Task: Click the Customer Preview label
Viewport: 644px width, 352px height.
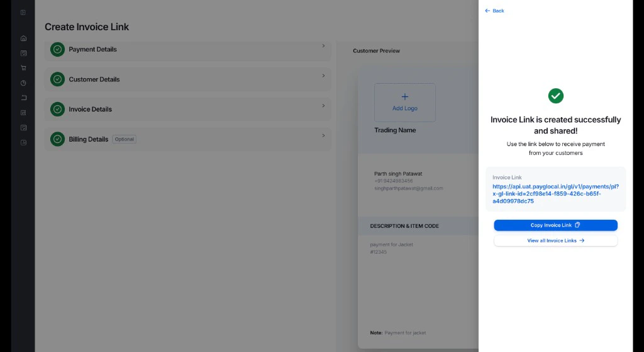Action: click(x=376, y=51)
